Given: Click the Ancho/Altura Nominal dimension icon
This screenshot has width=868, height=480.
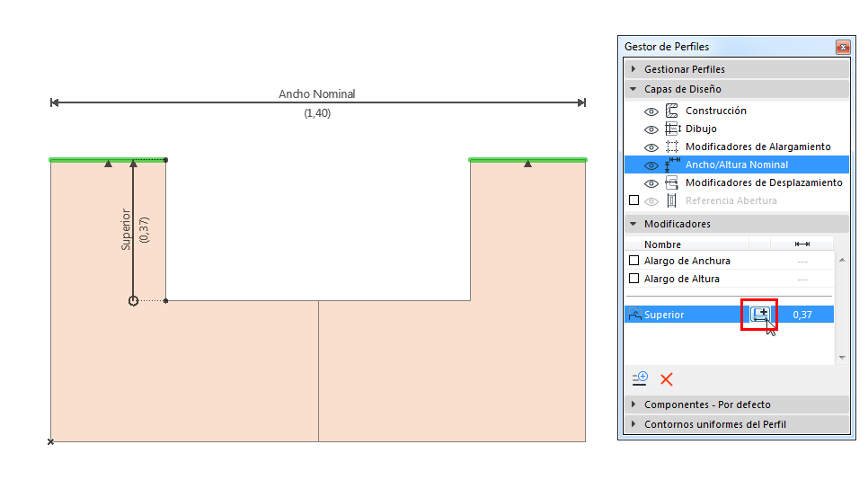Looking at the screenshot, I should click(x=672, y=164).
